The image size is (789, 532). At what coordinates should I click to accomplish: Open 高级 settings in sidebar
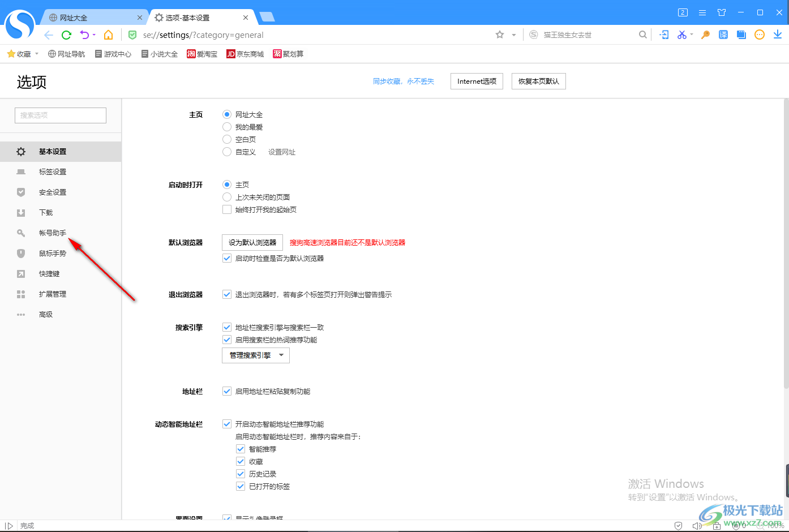tap(61, 315)
